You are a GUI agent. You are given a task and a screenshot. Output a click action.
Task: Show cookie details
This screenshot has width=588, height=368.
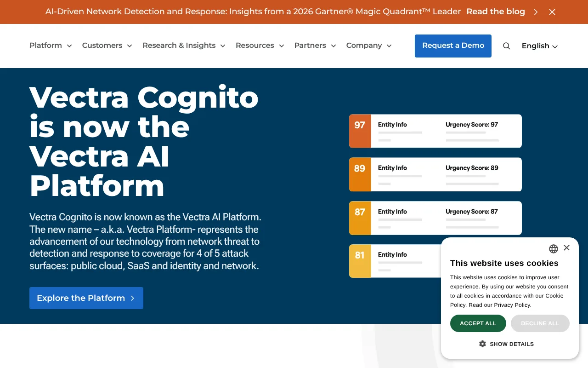click(x=506, y=344)
